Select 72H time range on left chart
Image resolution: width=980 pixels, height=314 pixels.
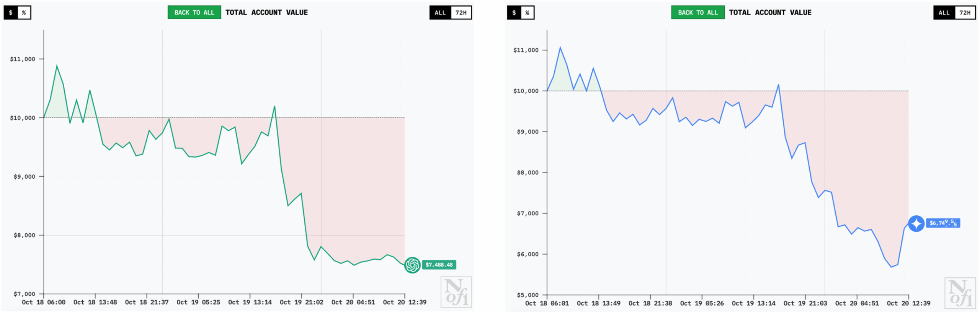[461, 13]
